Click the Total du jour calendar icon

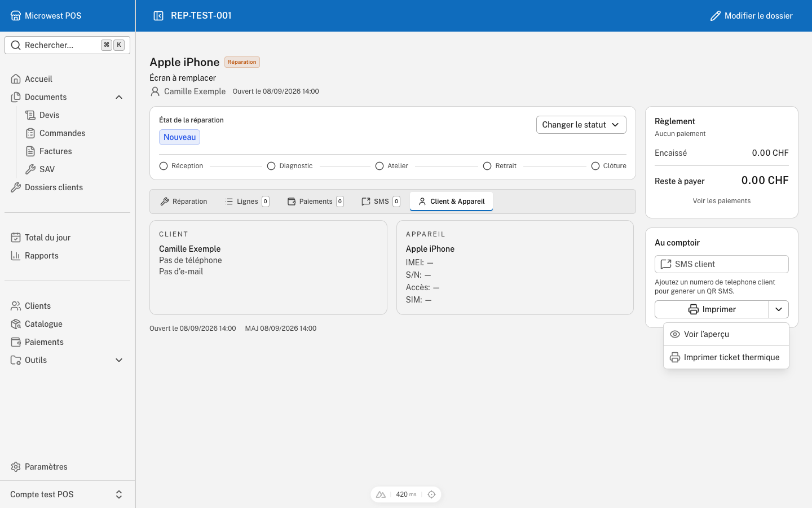(16, 238)
